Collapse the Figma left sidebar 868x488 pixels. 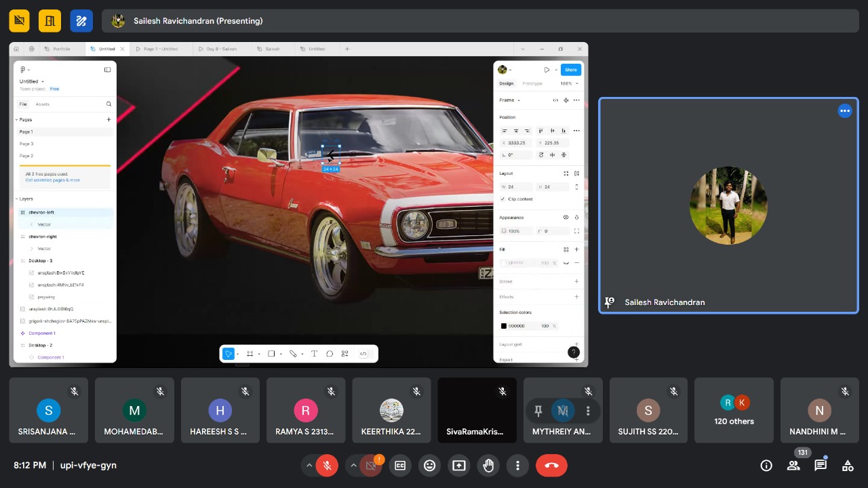pyautogui.click(x=107, y=69)
